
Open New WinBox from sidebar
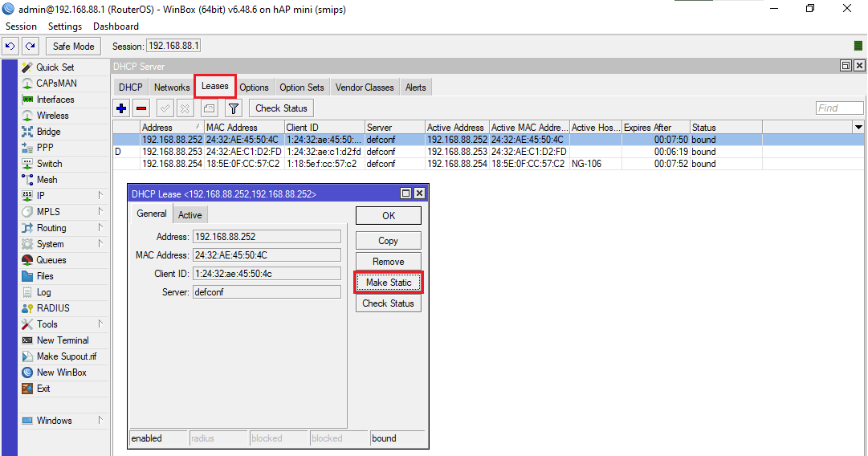pyautogui.click(x=62, y=373)
